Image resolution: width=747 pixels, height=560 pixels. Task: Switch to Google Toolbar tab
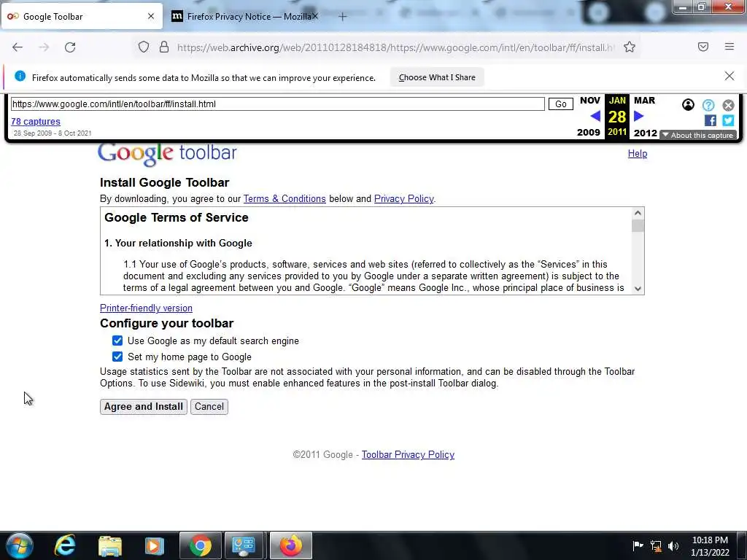pos(82,16)
